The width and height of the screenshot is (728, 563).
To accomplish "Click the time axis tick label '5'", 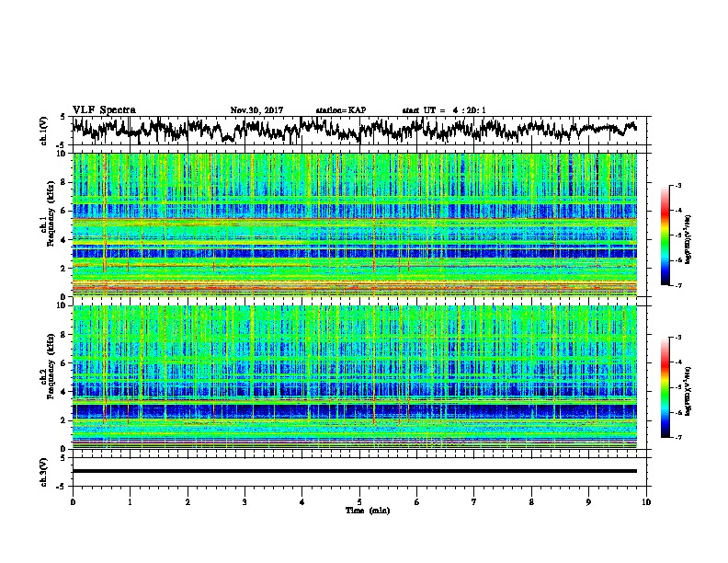I will click(359, 502).
